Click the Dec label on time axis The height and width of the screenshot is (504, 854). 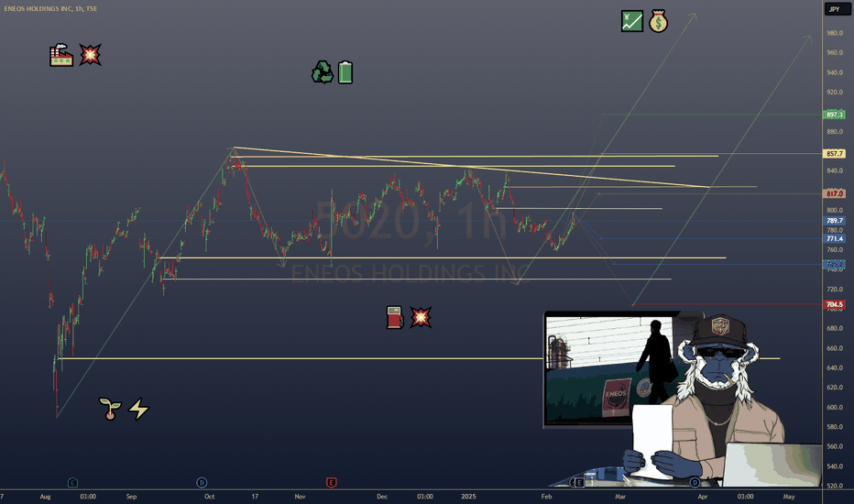382,497
